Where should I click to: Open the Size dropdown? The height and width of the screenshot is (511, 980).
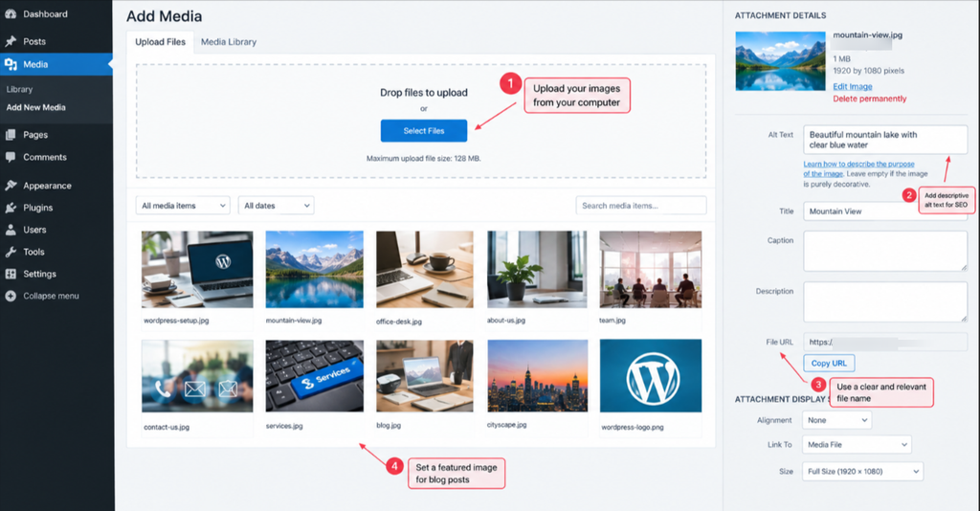pos(862,472)
